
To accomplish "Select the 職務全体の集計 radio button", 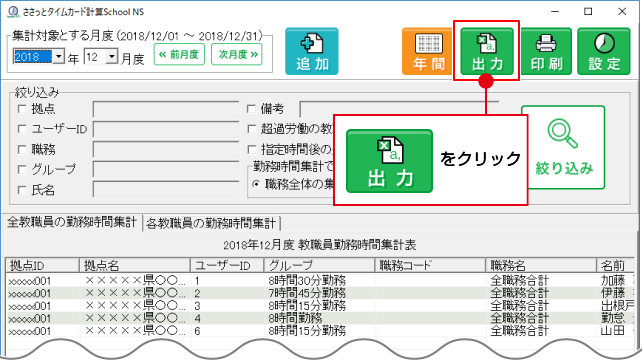I will coord(256,185).
